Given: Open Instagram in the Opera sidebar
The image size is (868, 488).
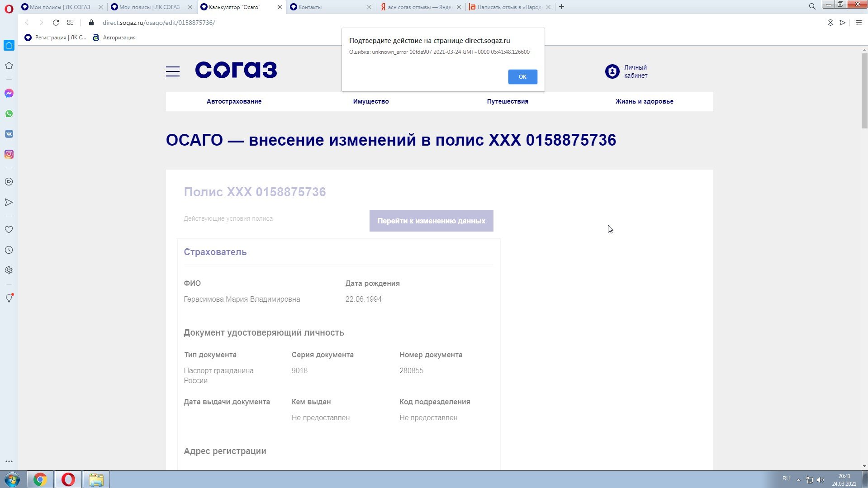Looking at the screenshot, I should tap(9, 154).
